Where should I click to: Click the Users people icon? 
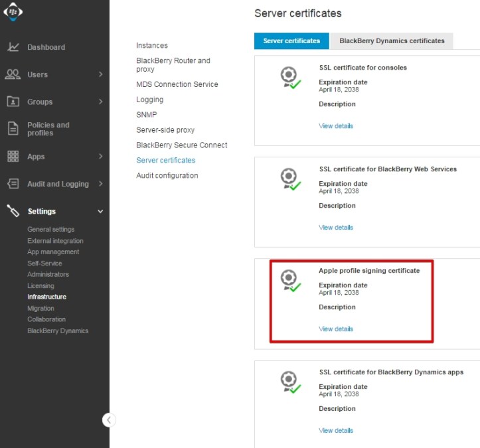click(13, 74)
